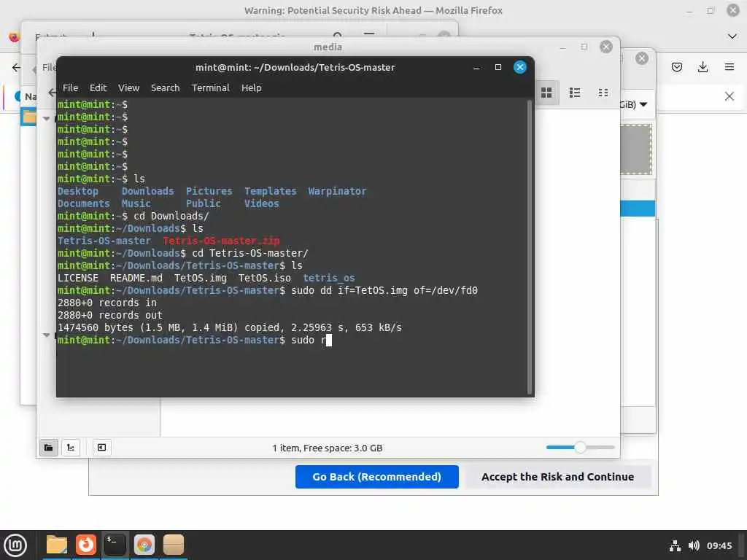The image size is (747, 560).
Task: Open the clock showing 09:45
Action: 719,545
